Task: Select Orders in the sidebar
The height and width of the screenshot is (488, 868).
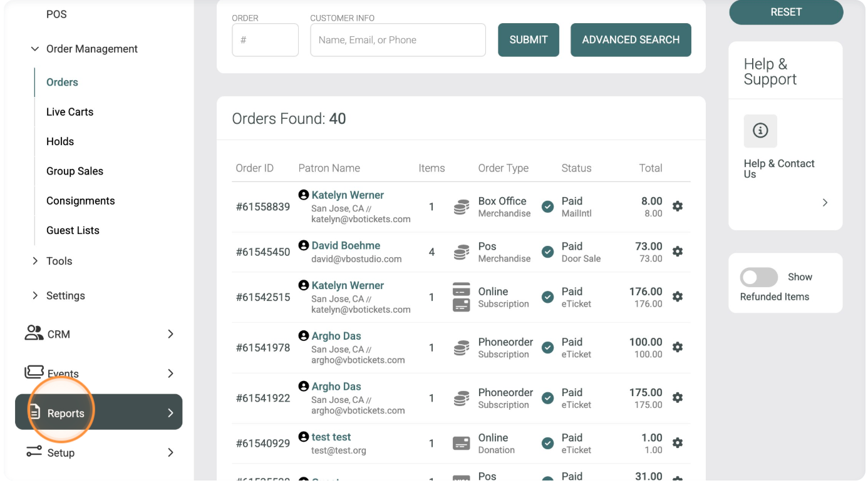Action: pos(62,82)
